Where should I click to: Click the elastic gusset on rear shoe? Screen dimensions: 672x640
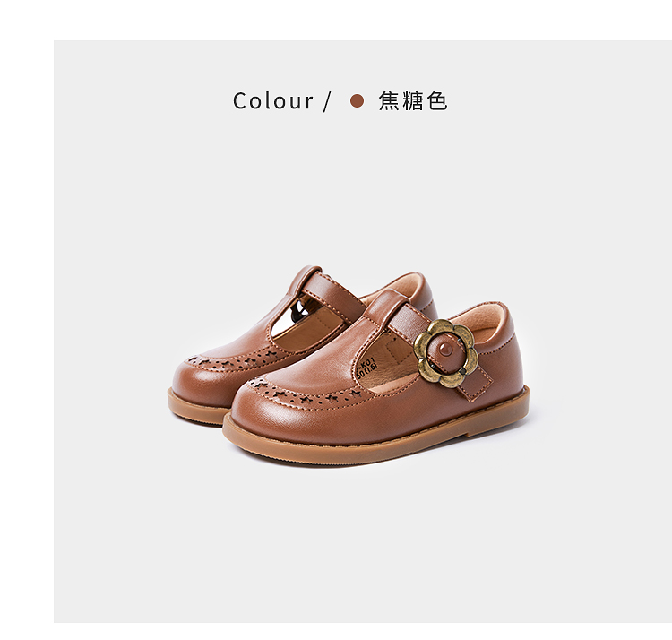(298, 310)
